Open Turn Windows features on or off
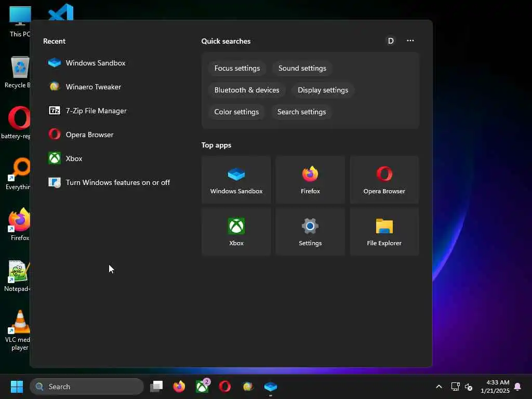The width and height of the screenshot is (532, 399). [x=109, y=182]
